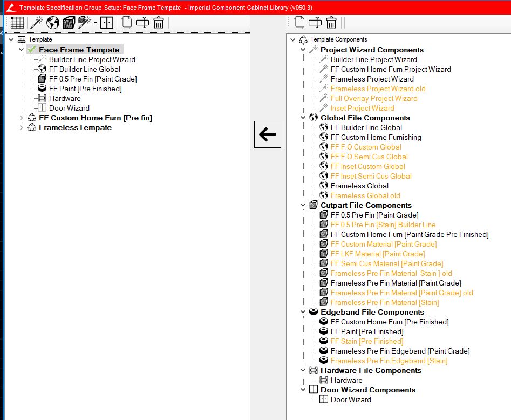This screenshot has width=511, height=420.
Task: Select Frameless Pre Fin Edgeband [Paint Grade]
Action: pos(400,351)
